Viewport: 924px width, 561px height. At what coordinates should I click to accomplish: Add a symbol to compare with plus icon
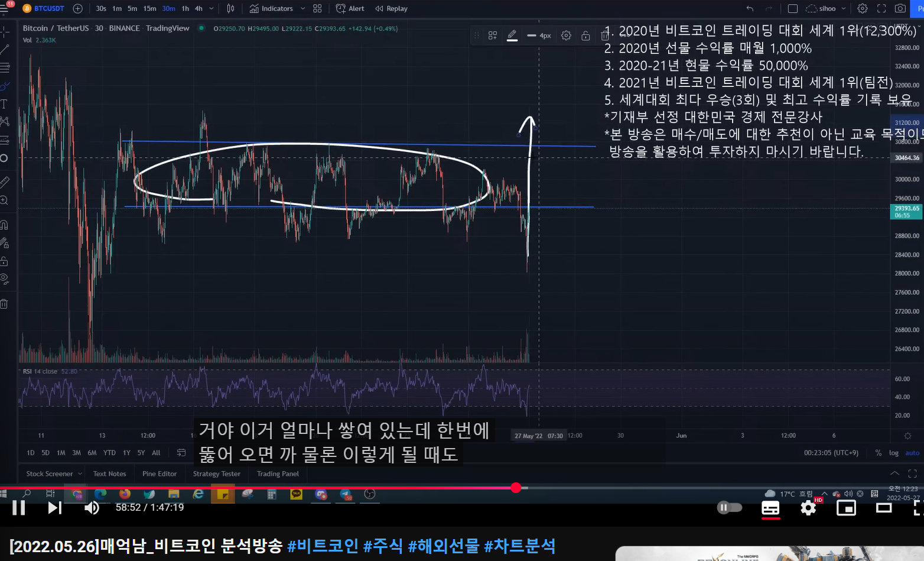78,8
